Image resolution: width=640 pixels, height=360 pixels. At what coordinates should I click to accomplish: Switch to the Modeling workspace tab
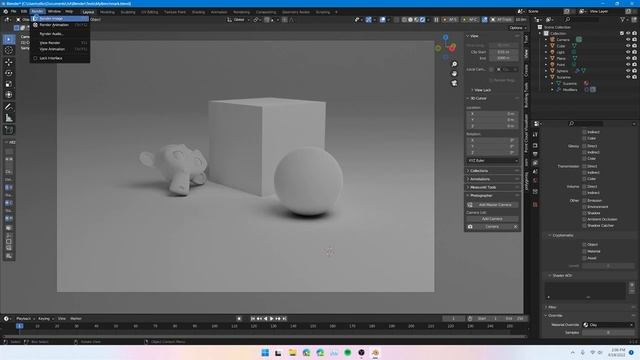point(107,12)
